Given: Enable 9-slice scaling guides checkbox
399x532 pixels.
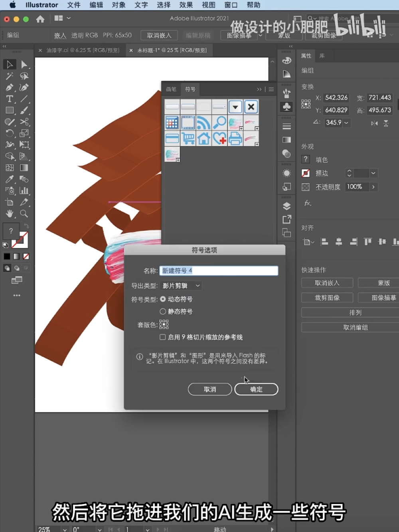Looking at the screenshot, I should 163,337.
